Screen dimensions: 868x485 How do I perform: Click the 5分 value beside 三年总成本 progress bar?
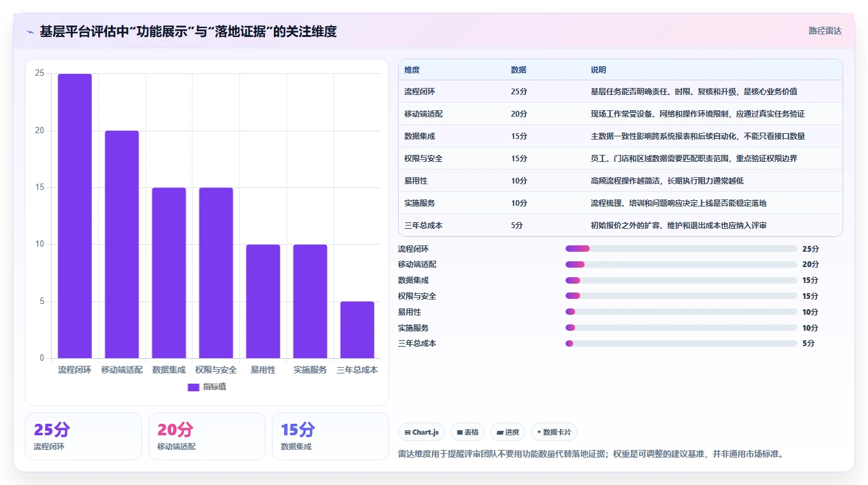pos(809,344)
